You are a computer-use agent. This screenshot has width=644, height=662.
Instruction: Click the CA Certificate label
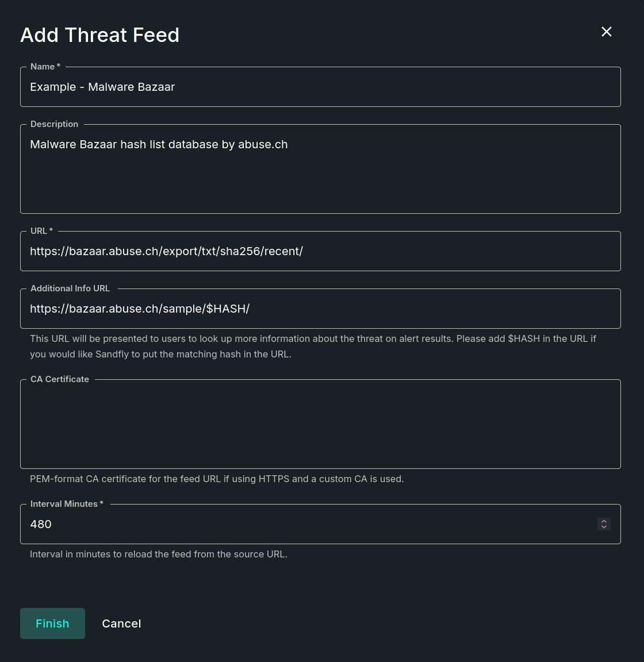(x=59, y=379)
